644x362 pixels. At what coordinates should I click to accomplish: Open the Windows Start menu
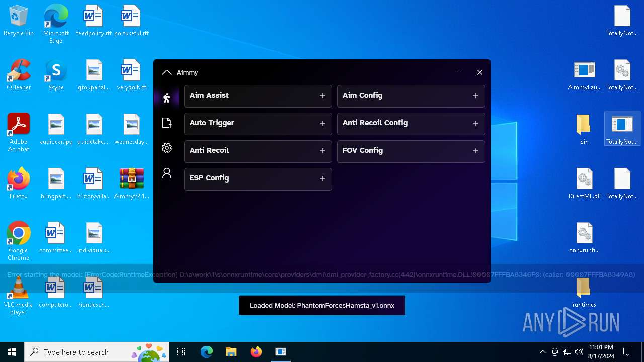click(12, 352)
